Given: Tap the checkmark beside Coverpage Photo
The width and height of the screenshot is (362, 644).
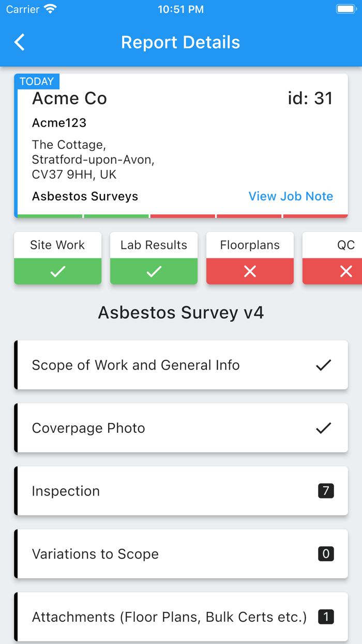Looking at the screenshot, I should [x=323, y=428].
